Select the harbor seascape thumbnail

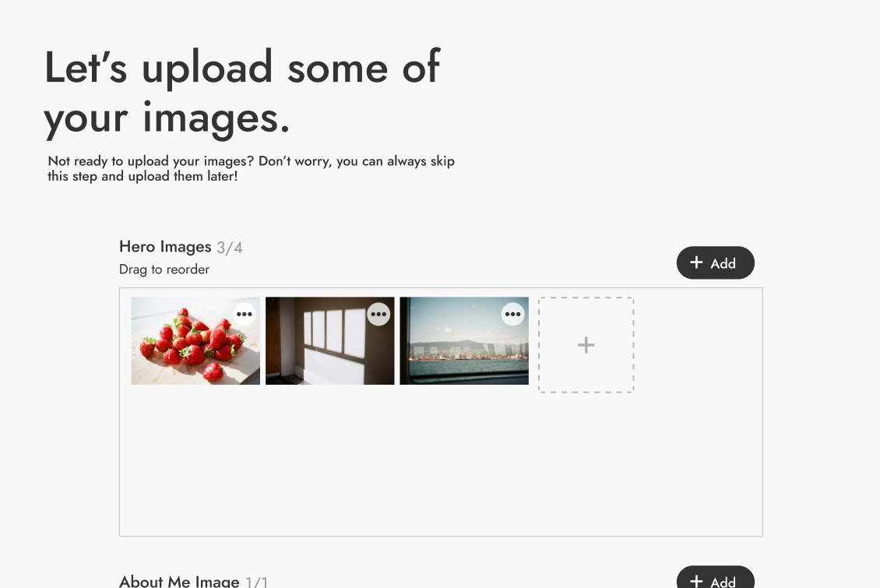click(x=464, y=341)
